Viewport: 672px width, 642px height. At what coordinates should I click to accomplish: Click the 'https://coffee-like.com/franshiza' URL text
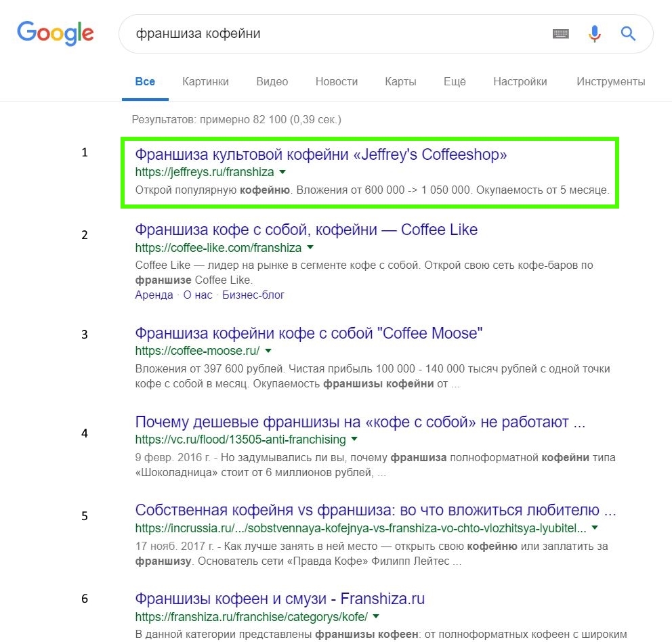(218, 248)
